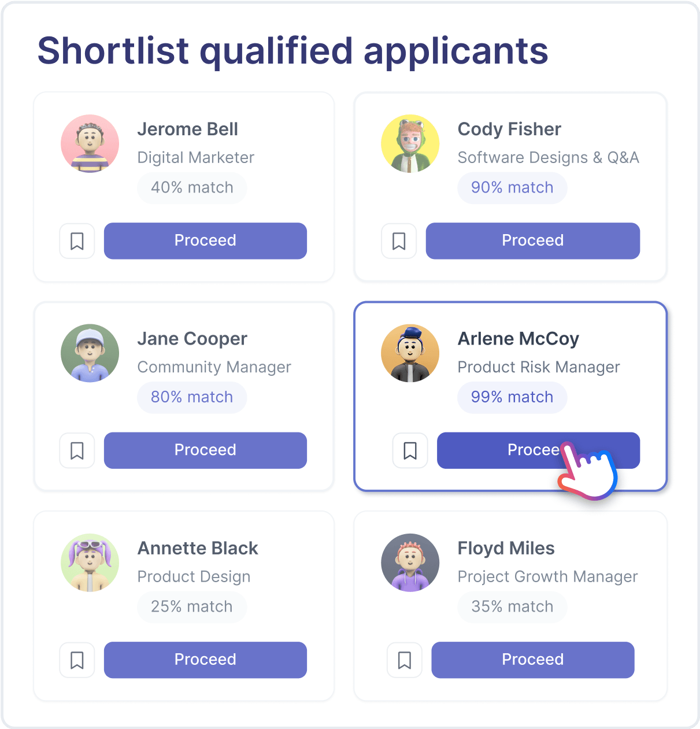
Task: Toggle bookmark for Arlene McCoy
Action: click(x=410, y=450)
